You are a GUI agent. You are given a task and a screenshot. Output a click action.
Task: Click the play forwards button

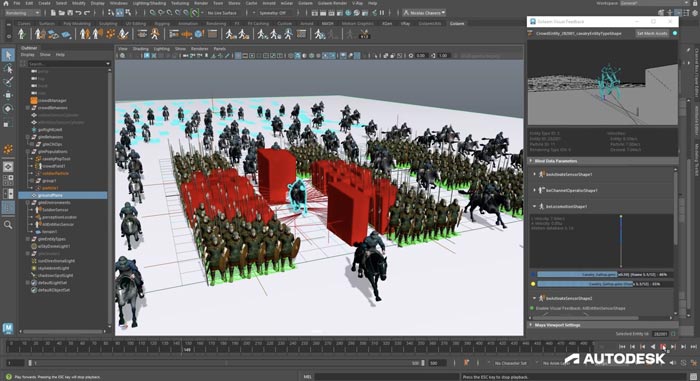click(663, 347)
